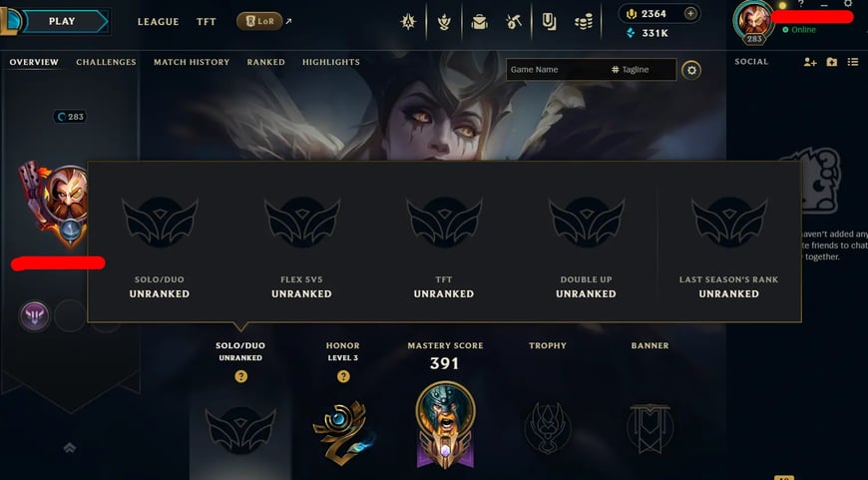Screen dimensions: 868x480
Task: Open the Collection backpack icon
Action: click(479, 22)
